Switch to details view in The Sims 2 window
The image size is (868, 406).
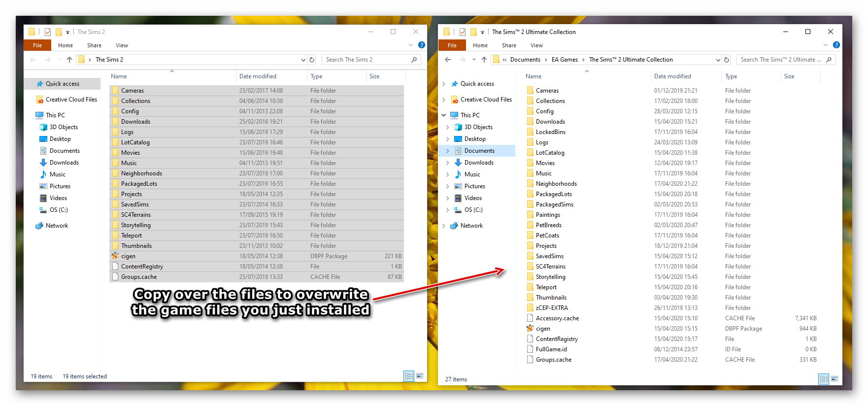pos(409,376)
